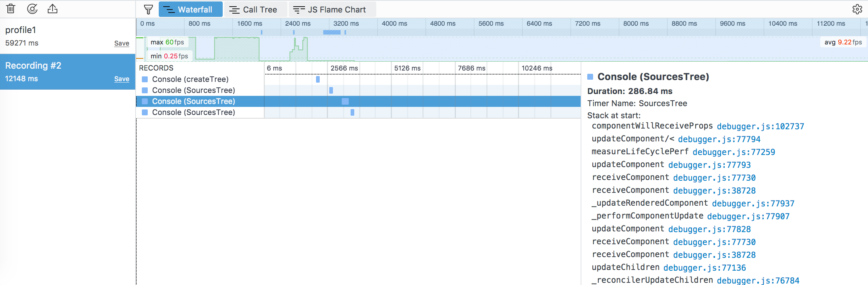
Task: Click the 5126 ms waterfall ruler label
Action: (407, 68)
